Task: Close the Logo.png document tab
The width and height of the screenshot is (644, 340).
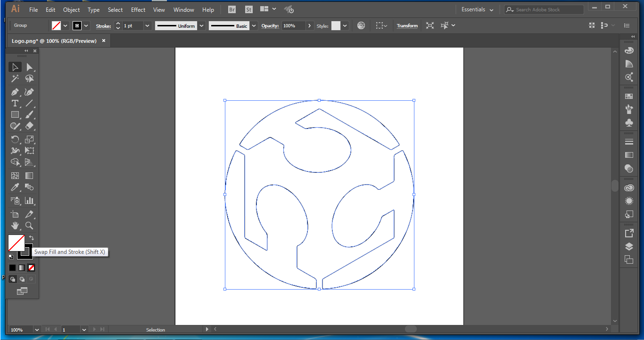Action: coord(104,40)
